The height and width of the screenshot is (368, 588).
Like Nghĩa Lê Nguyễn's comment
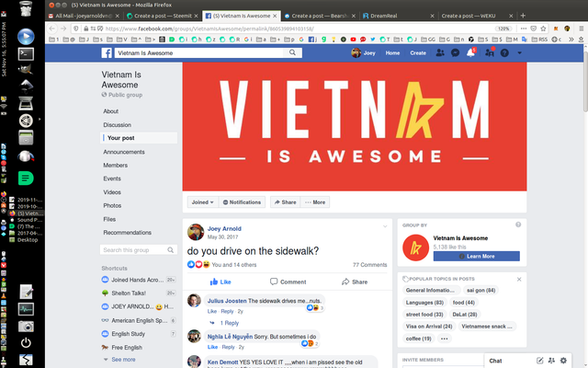coord(212,347)
